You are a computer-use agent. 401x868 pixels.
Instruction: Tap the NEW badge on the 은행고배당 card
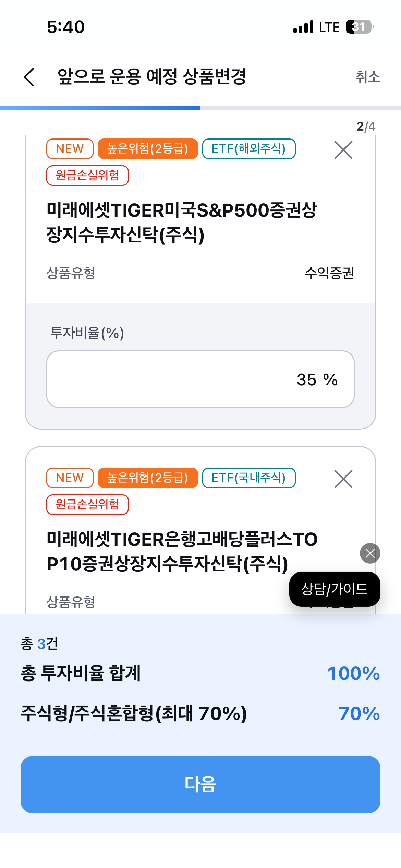pos(70,478)
